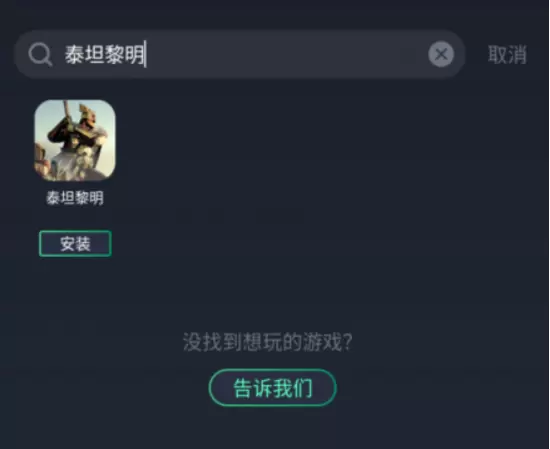Screen dimensions: 550x449
Task: Select the 取消 text beside the search bar
Action: (x=507, y=55)
